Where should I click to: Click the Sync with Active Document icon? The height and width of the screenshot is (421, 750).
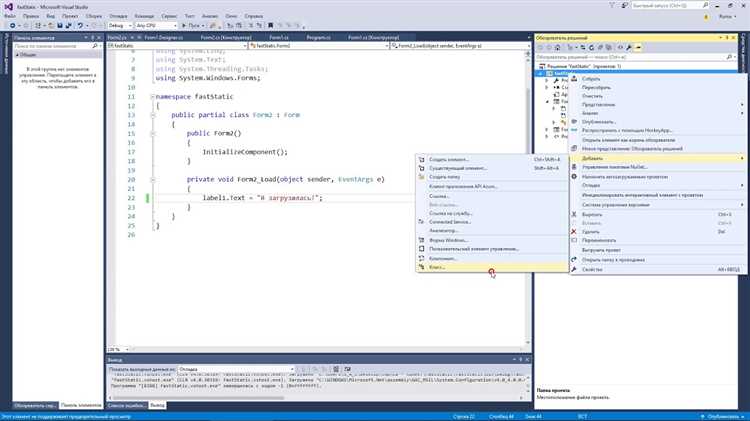(x=583, y=47)
